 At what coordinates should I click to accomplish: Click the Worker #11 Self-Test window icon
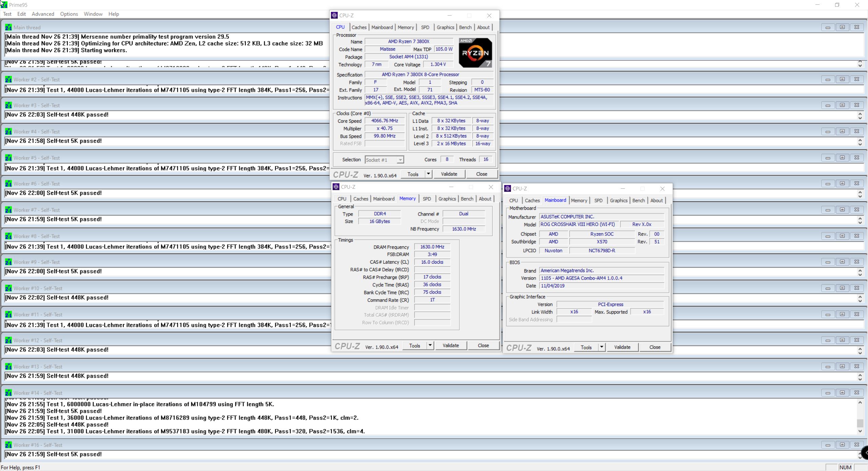pos(8,314)
